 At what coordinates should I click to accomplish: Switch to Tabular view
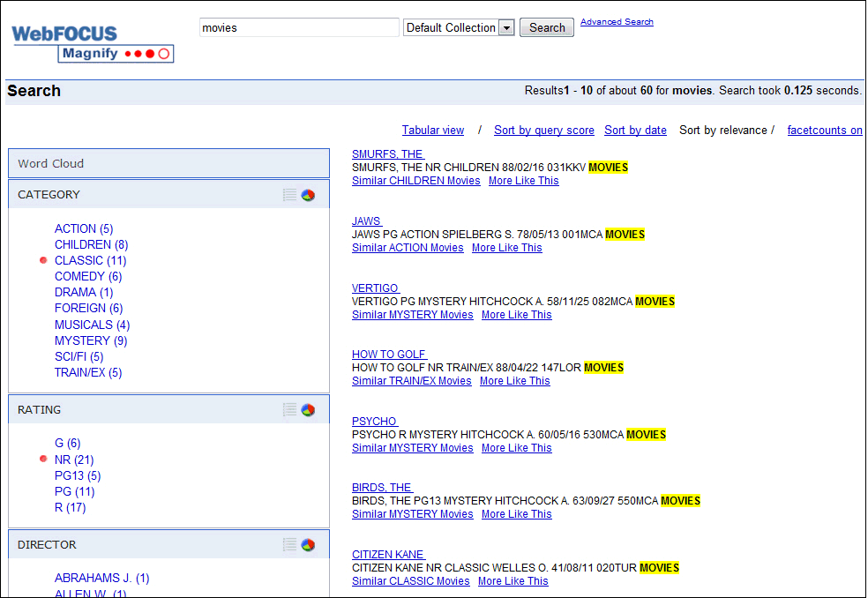click(x=433, y=130)
